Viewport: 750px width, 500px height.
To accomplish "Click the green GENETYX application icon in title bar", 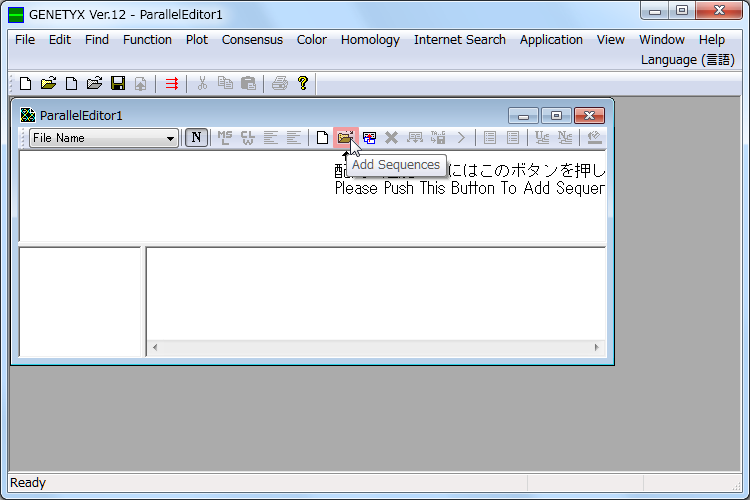I will (x=16, y=15).
